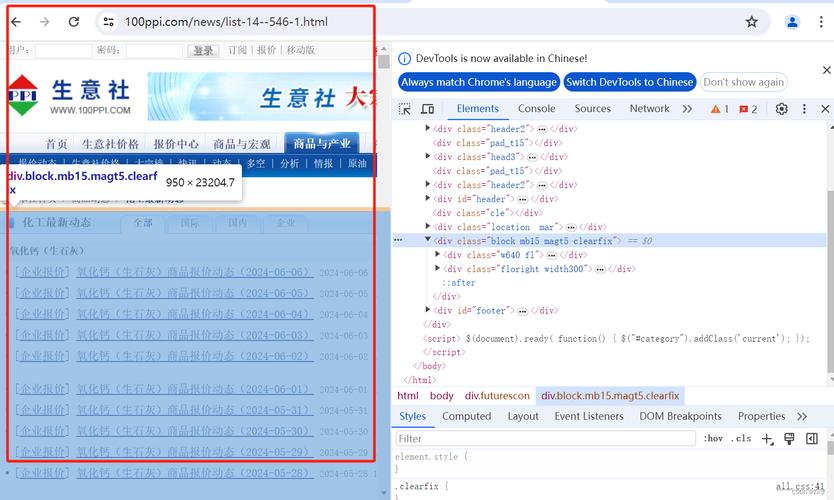Toggle device toolbar icon in DevTools
834x500 pixels.
tap(427, 109)
